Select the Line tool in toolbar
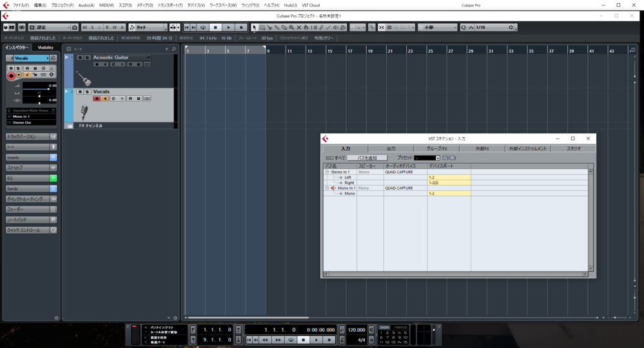The width and height of the screenshot is (644, 348). (x=328, y=28)
